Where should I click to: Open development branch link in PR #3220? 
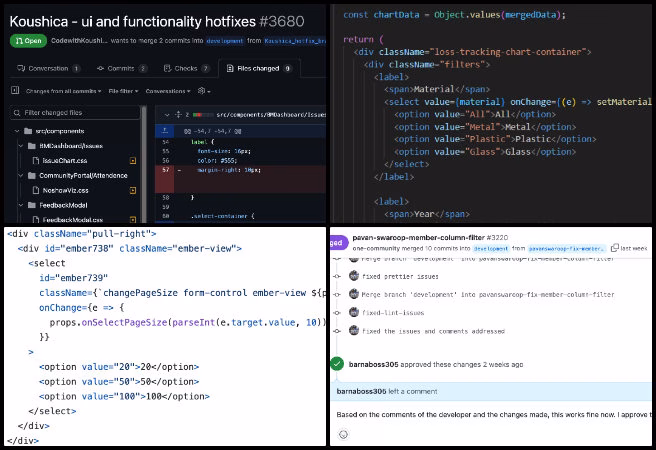pos(491,248)
